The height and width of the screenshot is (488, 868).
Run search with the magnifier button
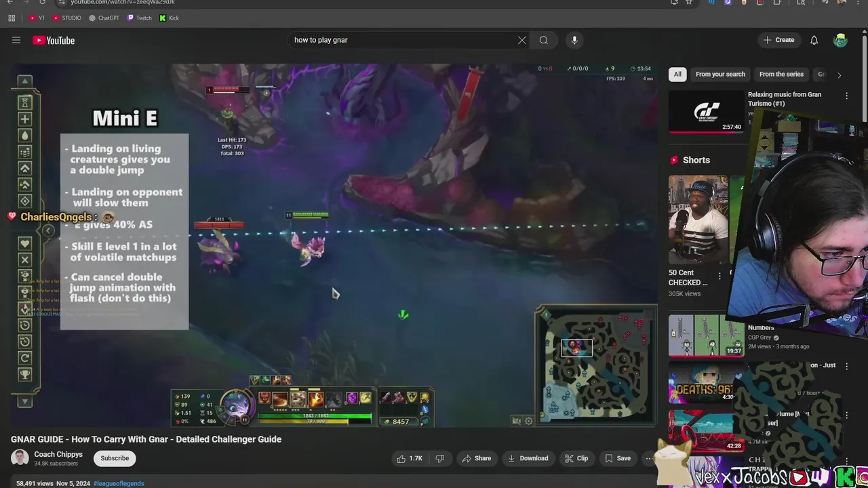click(544, 40)
